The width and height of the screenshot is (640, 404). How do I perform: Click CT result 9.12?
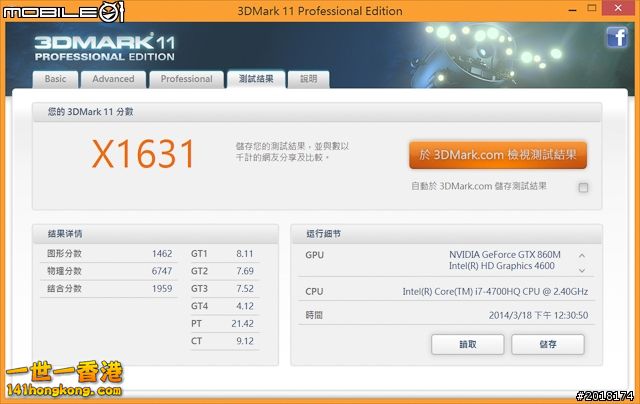tap(245, 341)
